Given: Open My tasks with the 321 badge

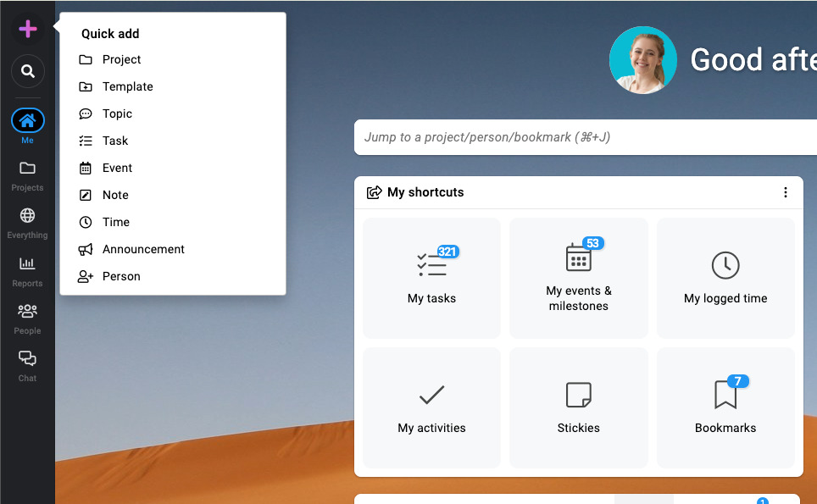Looking at the screenshot, I should 431,278.
